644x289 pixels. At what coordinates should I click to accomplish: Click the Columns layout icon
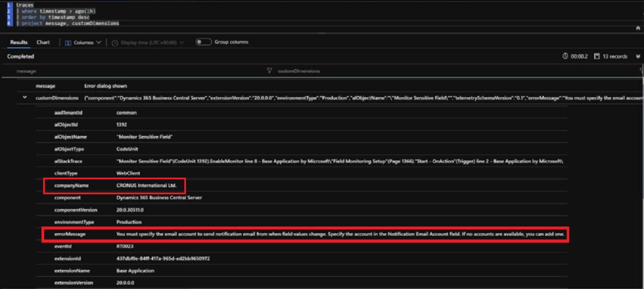point(68,43)
